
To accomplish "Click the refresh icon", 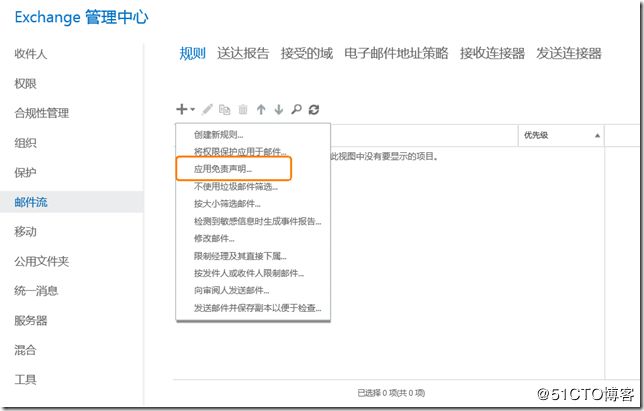I will pos(314,109).
